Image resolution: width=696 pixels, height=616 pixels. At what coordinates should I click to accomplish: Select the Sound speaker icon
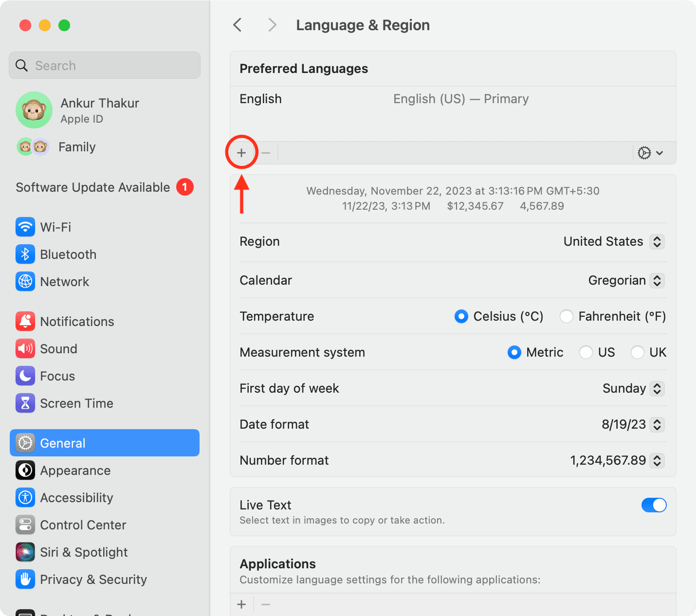(25, 348)
